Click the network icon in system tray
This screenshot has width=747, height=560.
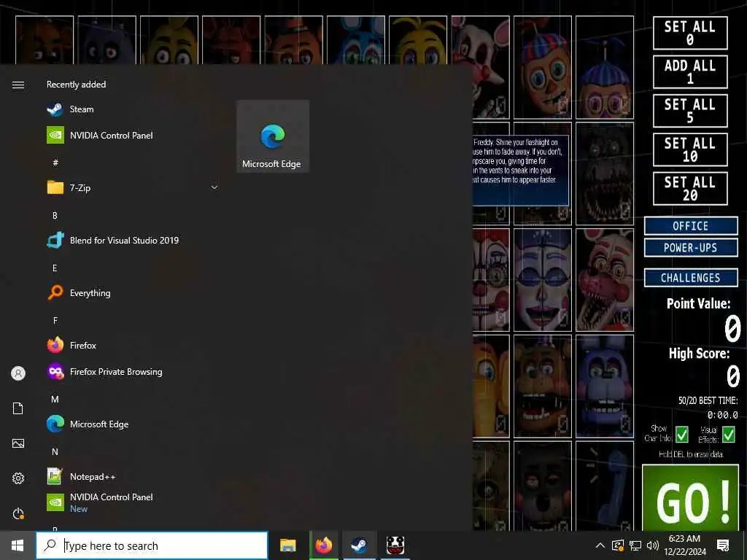(x=635, y=545)
